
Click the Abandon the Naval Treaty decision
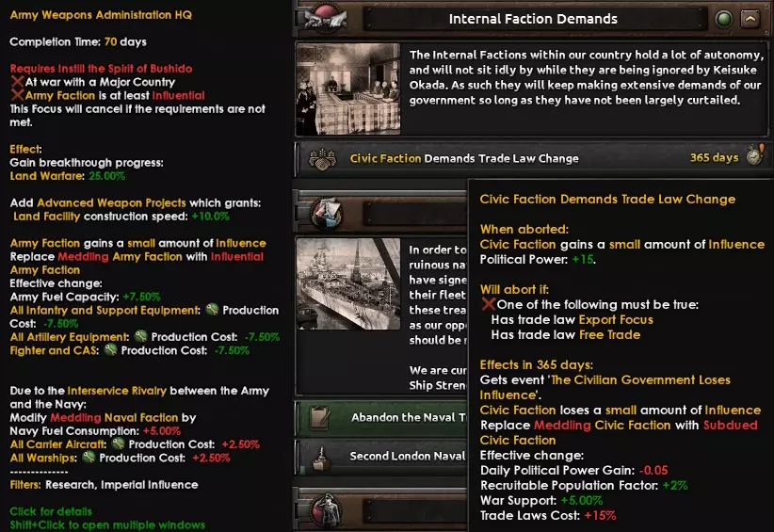click(381, 418)
